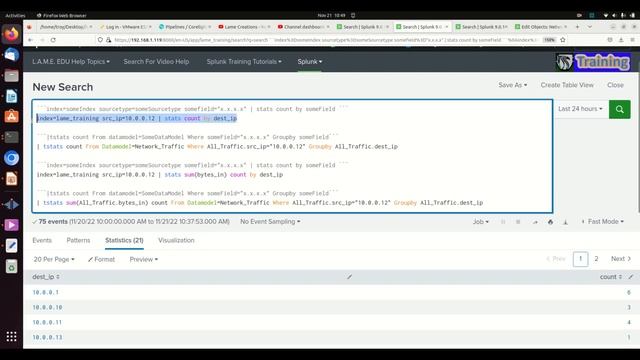
Task: List all browser tabs
Action: pyautogui.click(x=590, y=27)
